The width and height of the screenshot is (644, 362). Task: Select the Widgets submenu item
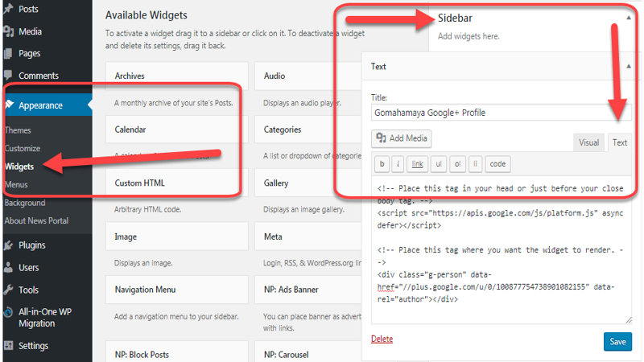point(19,167)
